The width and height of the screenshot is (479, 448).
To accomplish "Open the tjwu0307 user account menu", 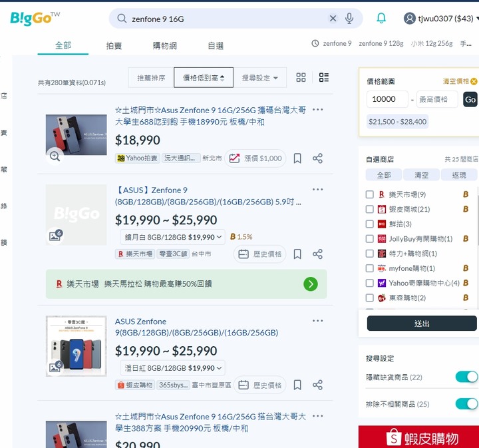I will point(441,19).
